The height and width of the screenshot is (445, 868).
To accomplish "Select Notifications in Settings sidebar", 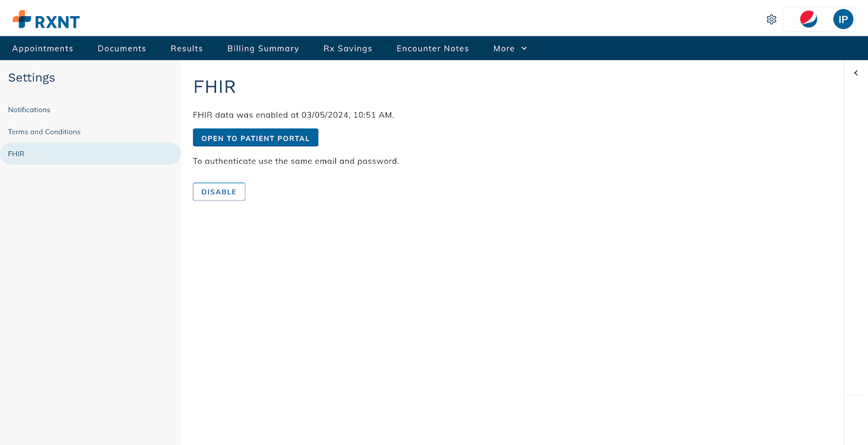I will pyautogui.click(x=29, y=110).
